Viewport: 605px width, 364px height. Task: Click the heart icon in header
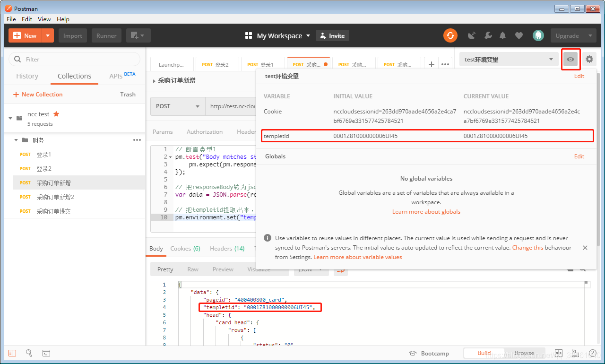(x=519, y=35)
